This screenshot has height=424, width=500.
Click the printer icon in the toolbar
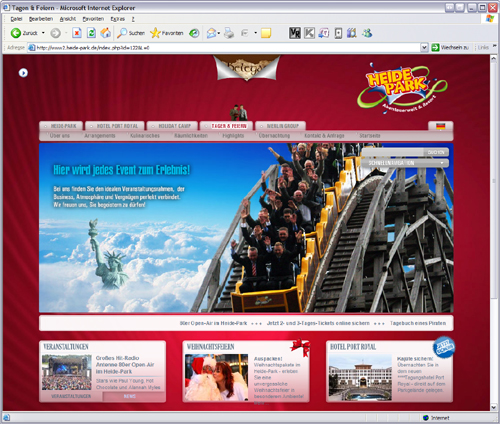(229, 33)
